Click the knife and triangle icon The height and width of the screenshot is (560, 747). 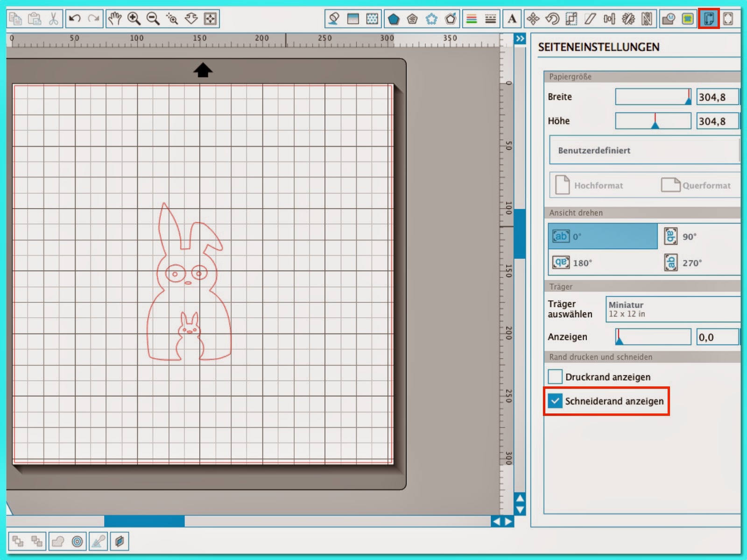(x=98, y=541)
